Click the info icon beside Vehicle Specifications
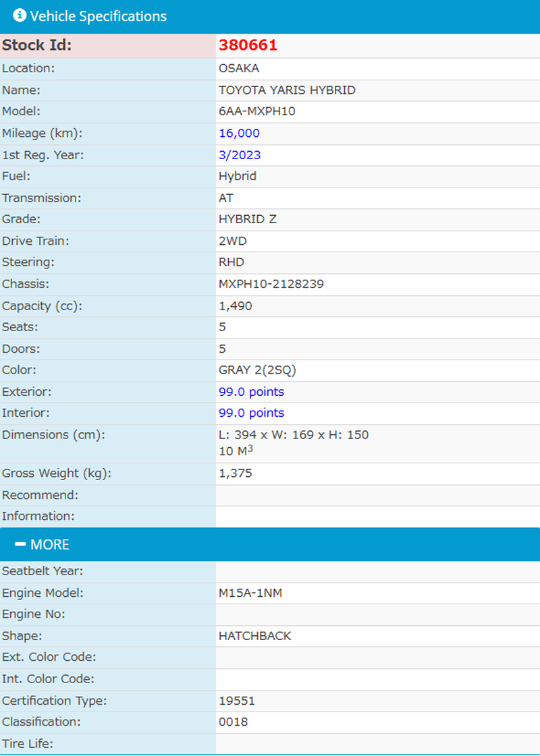This screenshot has height=756, width=540. pos(20,16)
